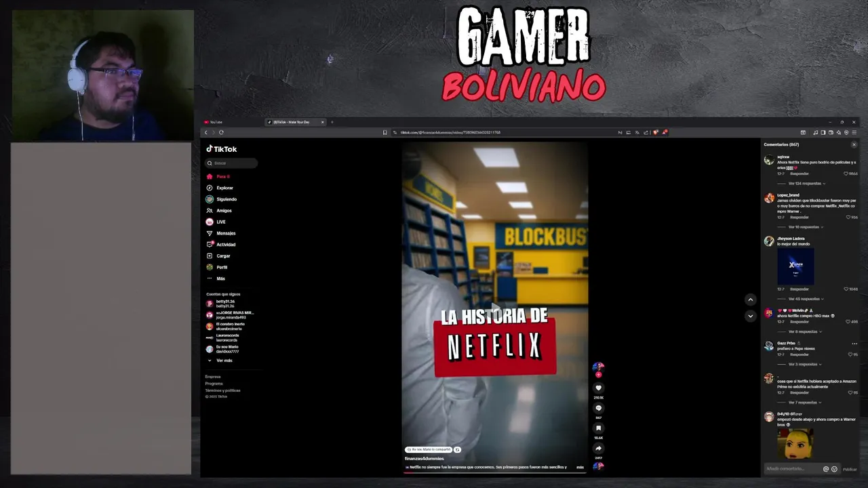Open the 'lo compartió' repost label

429,449
